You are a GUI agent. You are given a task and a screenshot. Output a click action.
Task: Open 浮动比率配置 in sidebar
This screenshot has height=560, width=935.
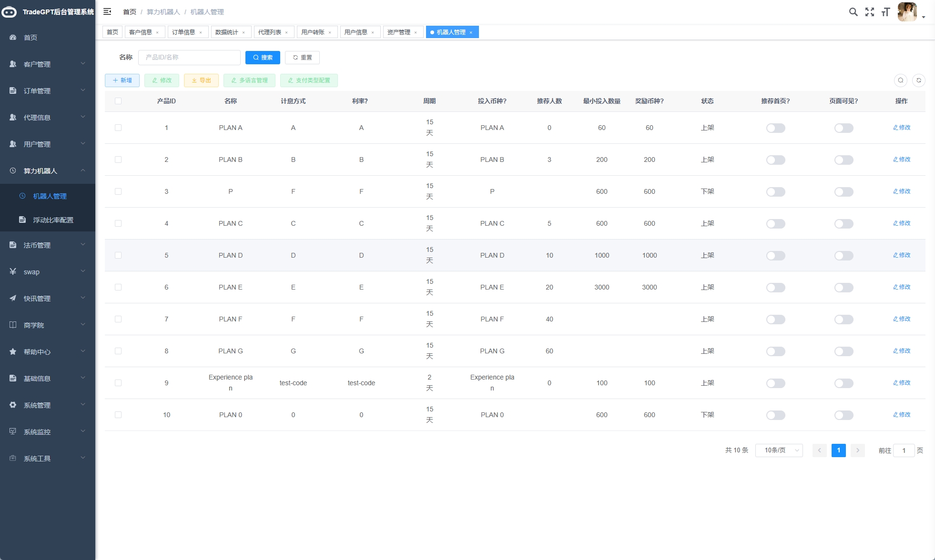coord(53,220)
